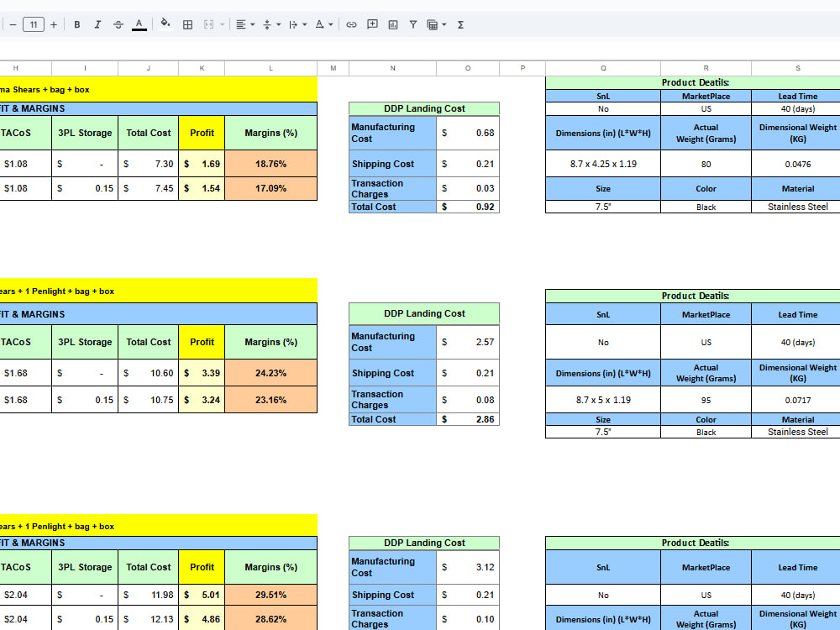The width and height of the screenshot is (840, 630).
Task: Click the profit cell showing 1.69
Action: pos(202,164)
